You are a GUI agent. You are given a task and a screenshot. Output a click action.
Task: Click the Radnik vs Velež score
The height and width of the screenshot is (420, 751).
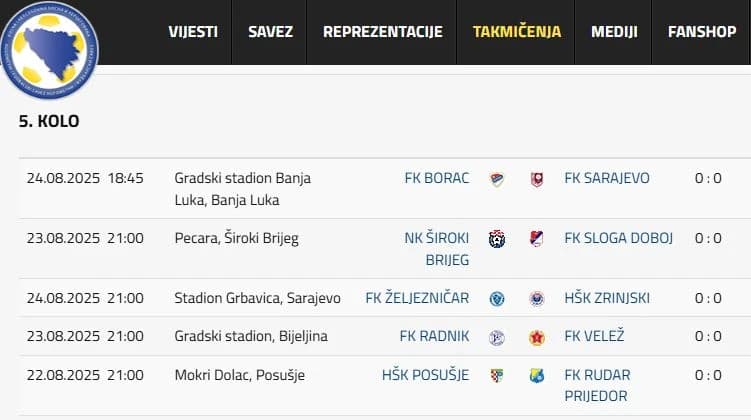click(x=708, y=336)
